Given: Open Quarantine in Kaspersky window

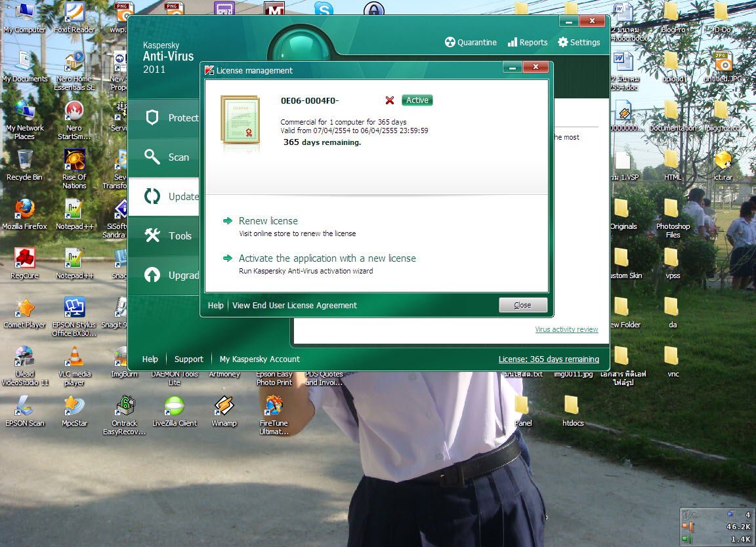Looking at the screenshot, I should click(471, 43).
